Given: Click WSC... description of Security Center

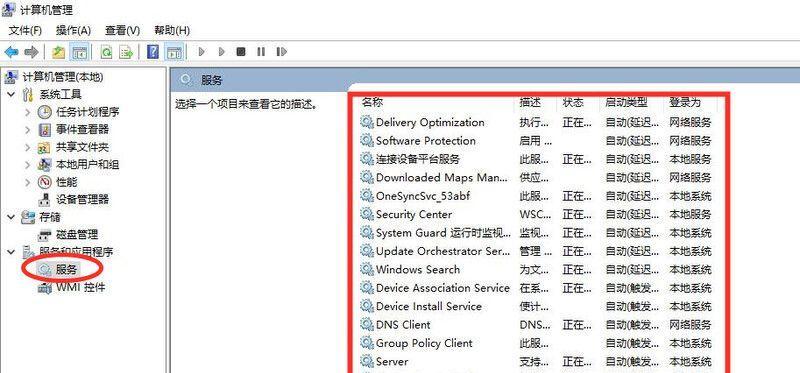Looking at the screenshot, I should tap(535, 214).
